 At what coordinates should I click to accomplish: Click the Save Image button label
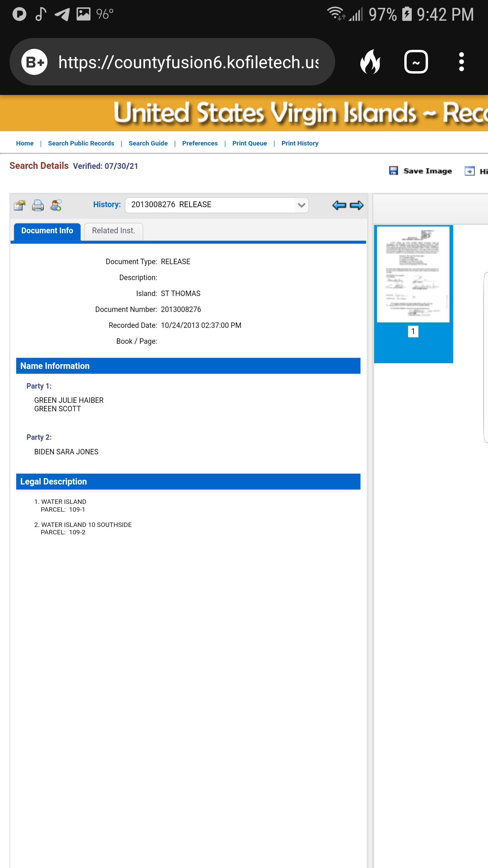pyautogui.click(x=428, y=171)
